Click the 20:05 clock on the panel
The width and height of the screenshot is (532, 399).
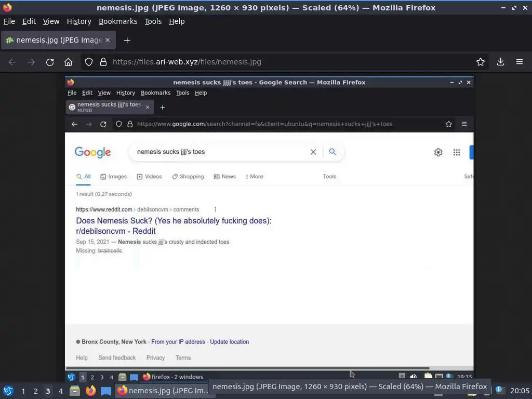(x=520, y=391)
